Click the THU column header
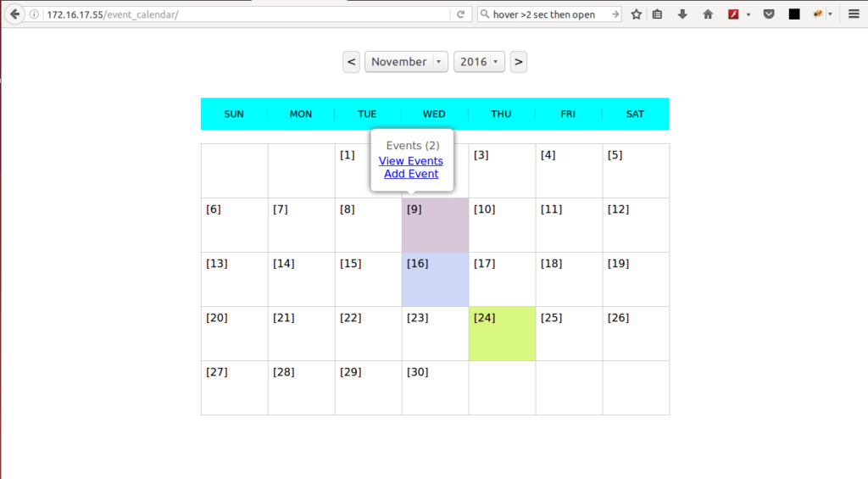The image size is (868, 479). click(x=501, y=114)
